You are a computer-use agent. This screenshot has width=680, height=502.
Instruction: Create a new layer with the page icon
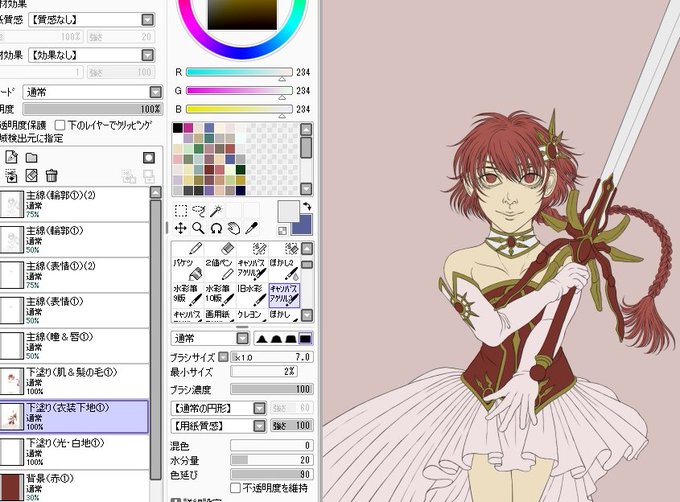(x=11, y=157)
